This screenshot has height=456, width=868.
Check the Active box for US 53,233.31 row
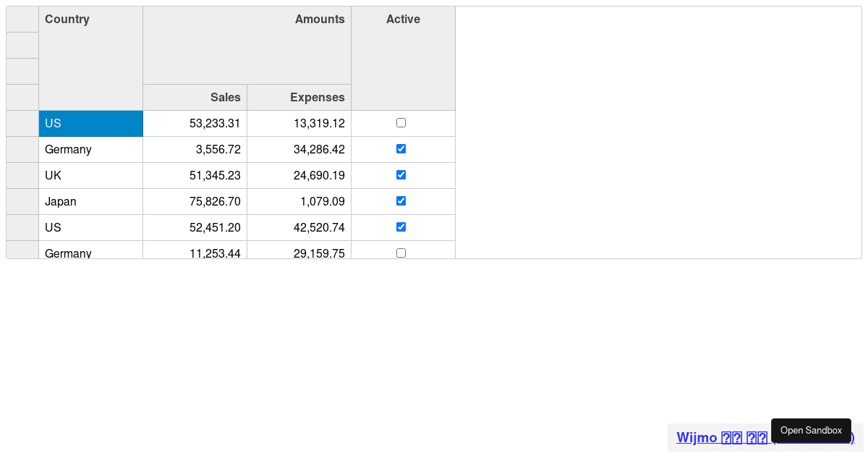click(401, 123)
